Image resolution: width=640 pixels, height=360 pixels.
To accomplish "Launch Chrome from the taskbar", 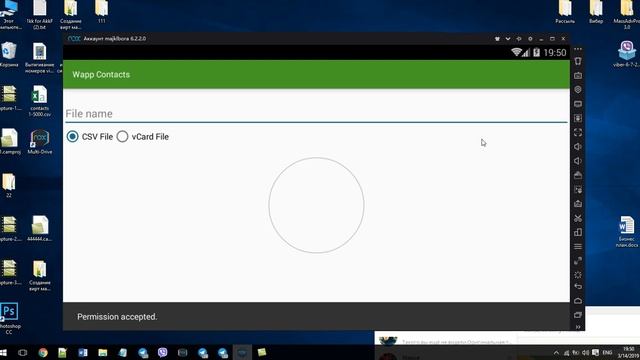I will pyautogui.click(x=43, y=352).
